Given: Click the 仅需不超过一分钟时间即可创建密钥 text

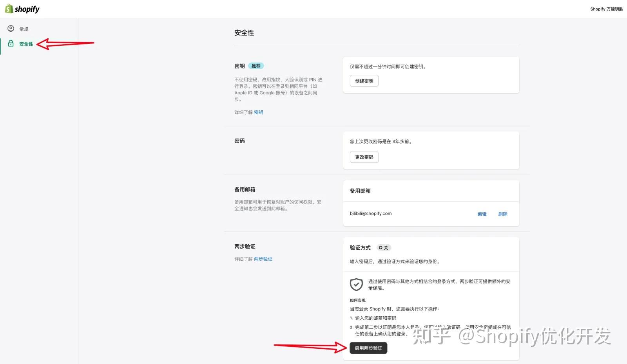Looking at the screenshot, I should point(388,67).
